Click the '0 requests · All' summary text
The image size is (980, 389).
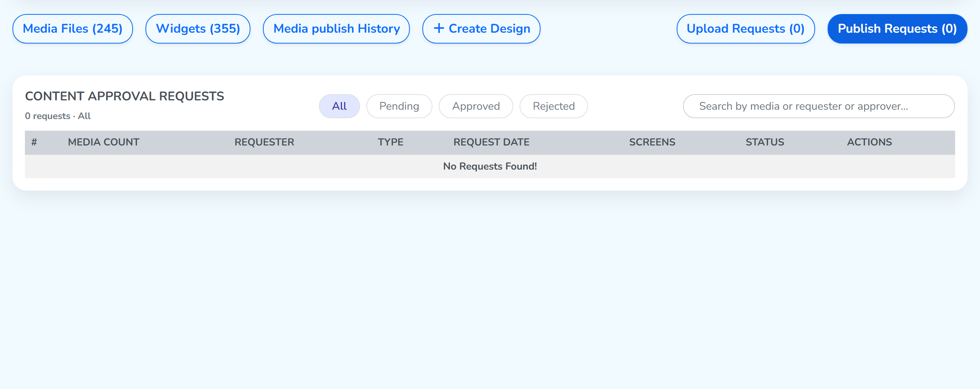[x=58, y=116]
